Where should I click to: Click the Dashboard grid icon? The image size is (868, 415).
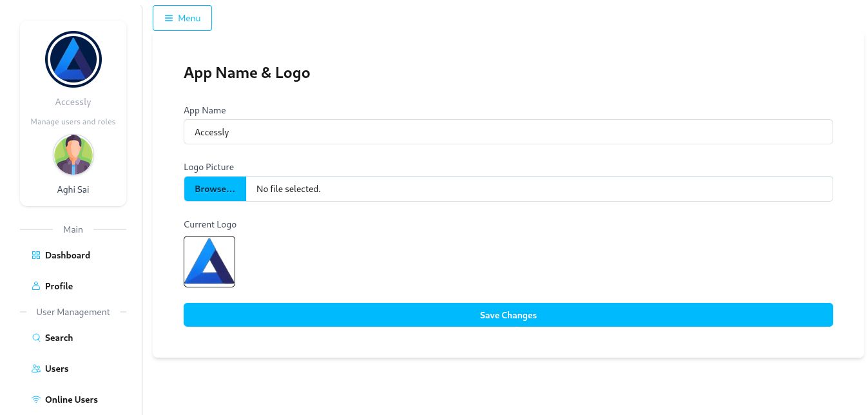tap(36, 255)
